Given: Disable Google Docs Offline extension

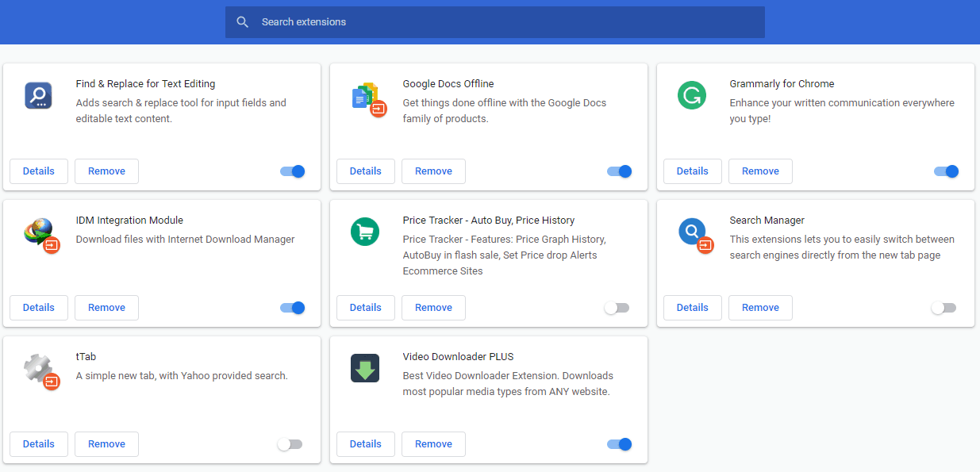Looking at the screenshot, I should (x=620, y=171).
